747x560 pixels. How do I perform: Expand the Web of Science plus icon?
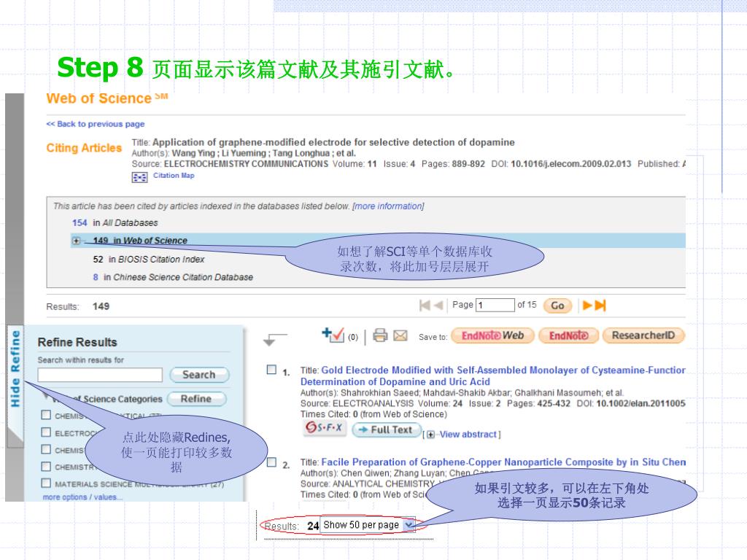[76, 241]
